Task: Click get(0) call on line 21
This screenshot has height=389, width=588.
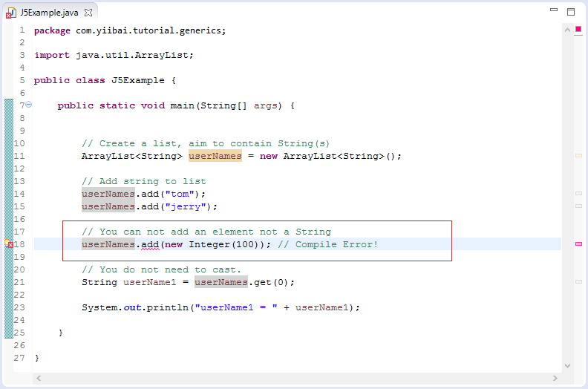Action: coord(271,282)
